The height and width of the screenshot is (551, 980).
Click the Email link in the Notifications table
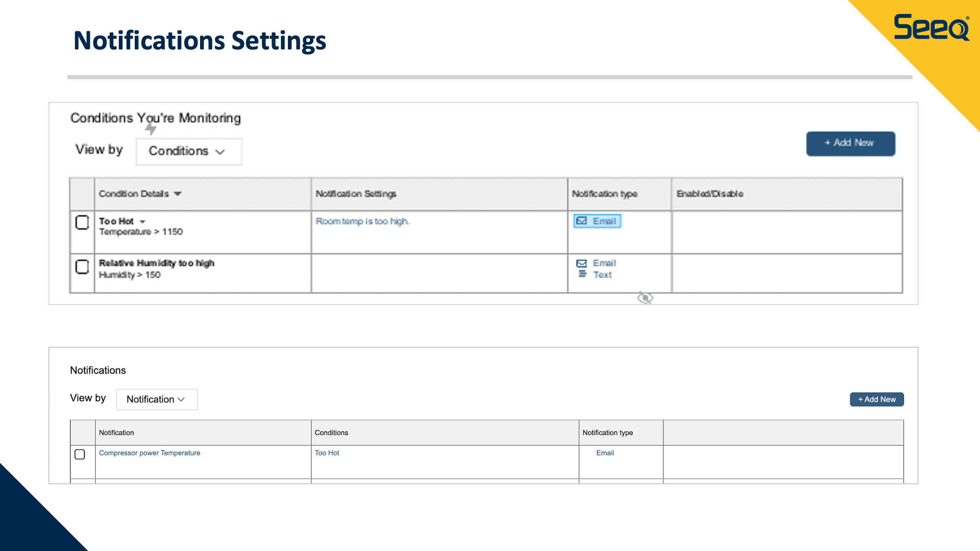pyautogui.click(x=605, y=453)
